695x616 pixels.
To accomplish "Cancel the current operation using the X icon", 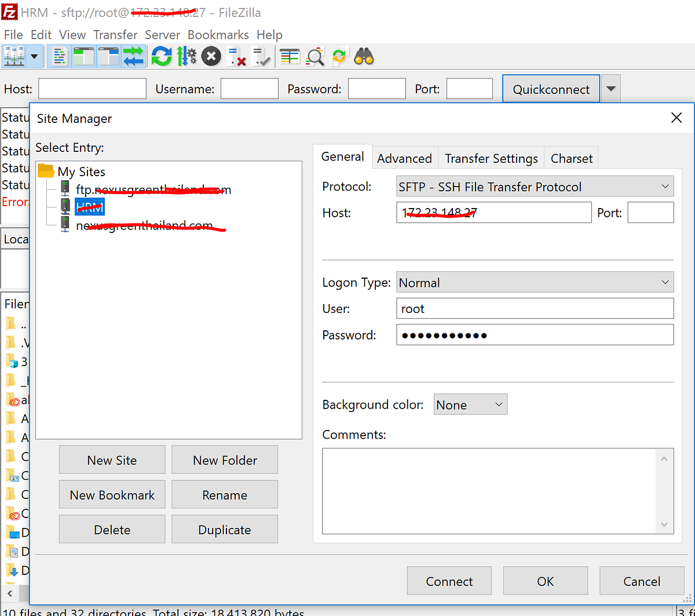I will [x=210, y=56].
